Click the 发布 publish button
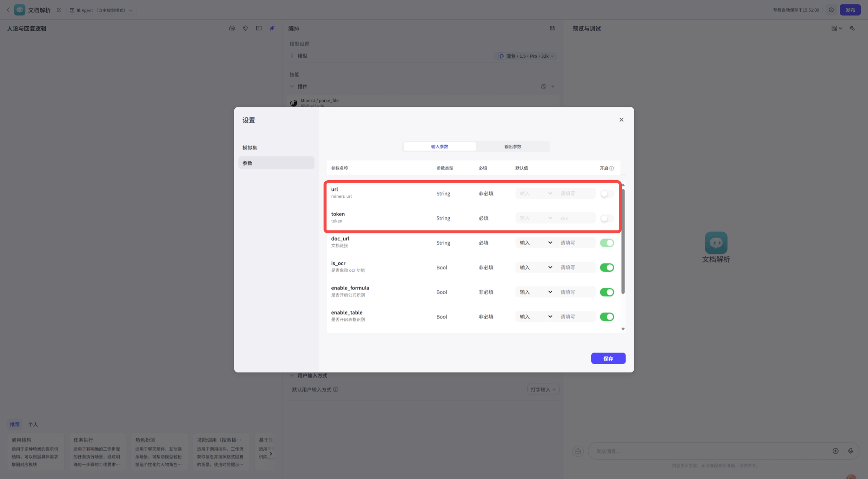The image size is (868, 479). tap(850, 10)
